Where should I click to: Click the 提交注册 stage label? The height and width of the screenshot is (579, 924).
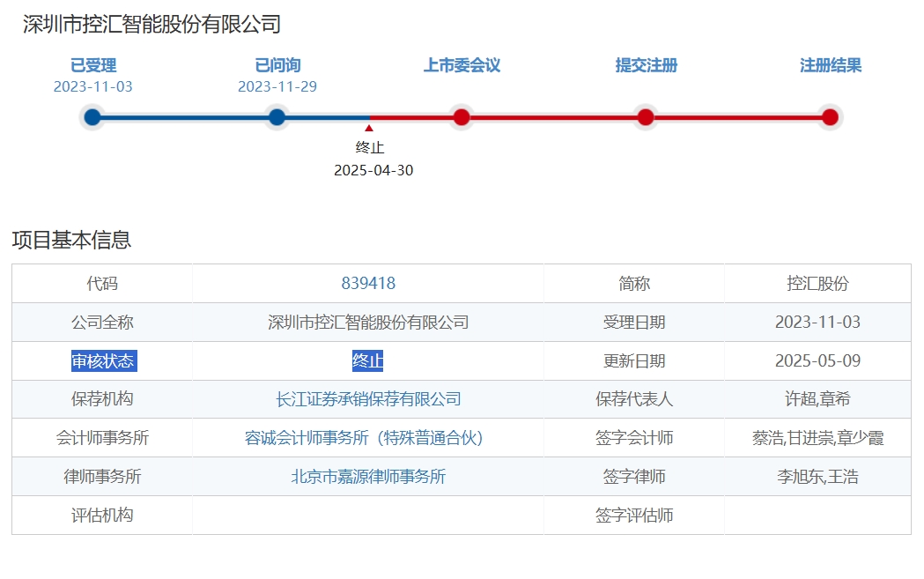(x=647, y=65)
